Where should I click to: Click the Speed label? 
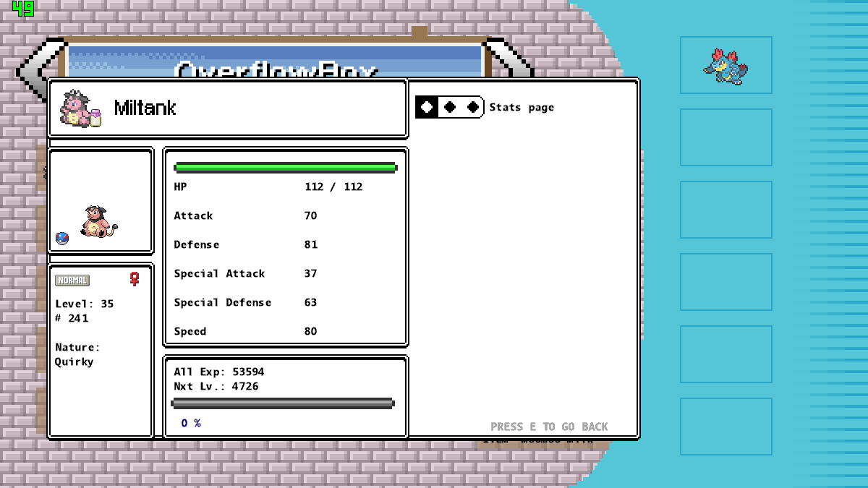190,331
